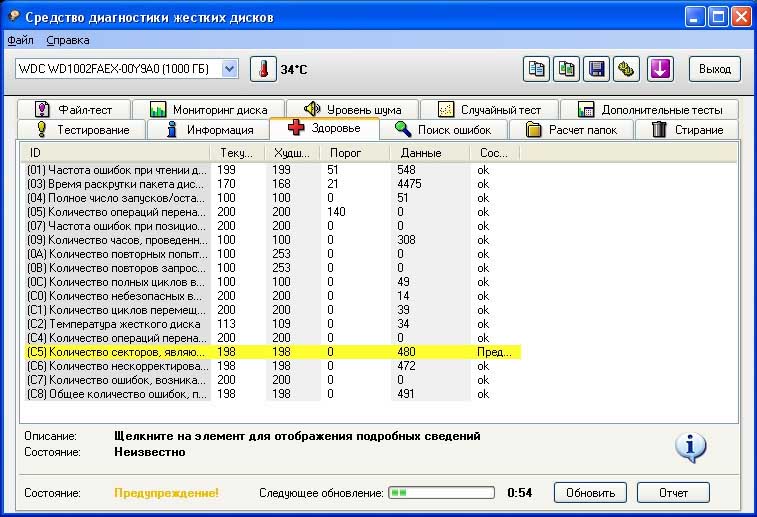Click the blue info bubble icon

(x=691, y=447)
